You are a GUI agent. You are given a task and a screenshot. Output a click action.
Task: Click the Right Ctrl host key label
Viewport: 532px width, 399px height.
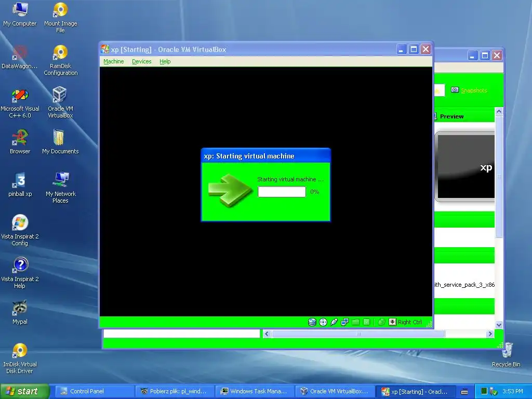409,322
